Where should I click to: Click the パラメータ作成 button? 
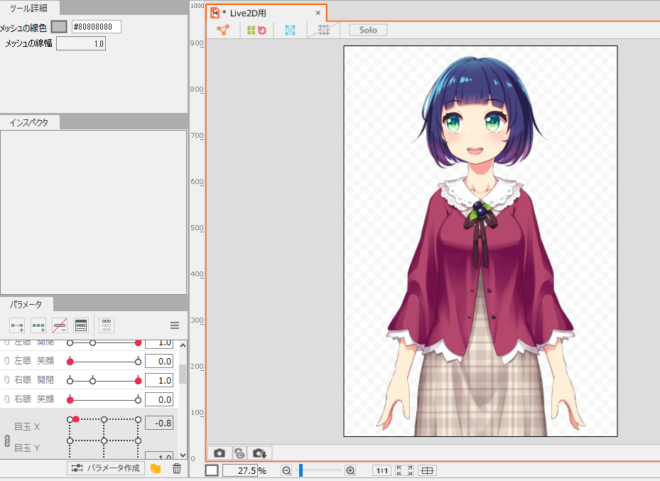(x=105, y=468)
